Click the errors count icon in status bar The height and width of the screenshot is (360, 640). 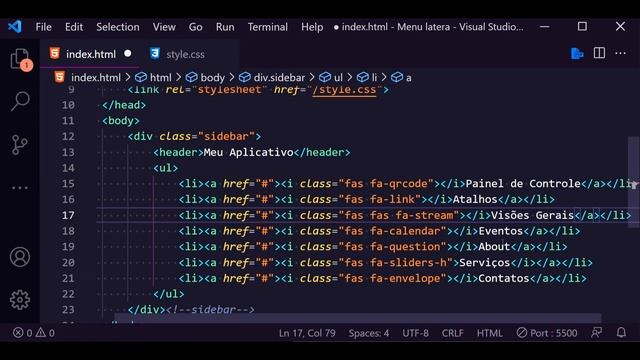[x=18, y=333]
